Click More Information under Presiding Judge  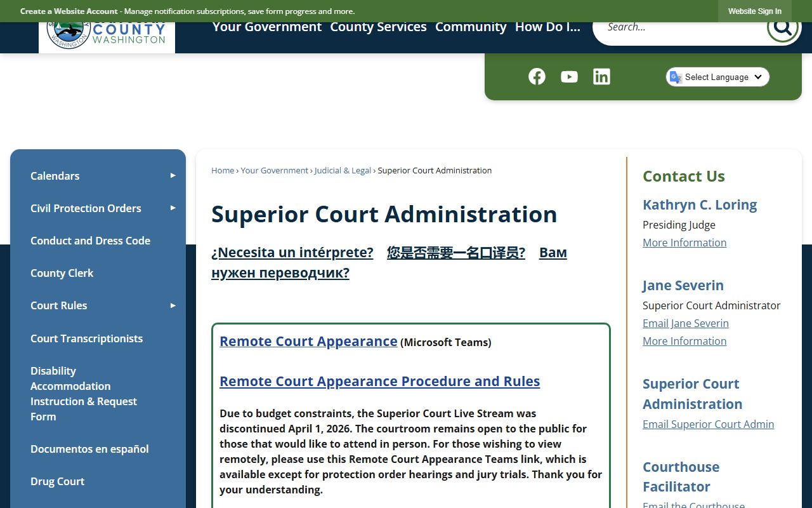(684, 243)
